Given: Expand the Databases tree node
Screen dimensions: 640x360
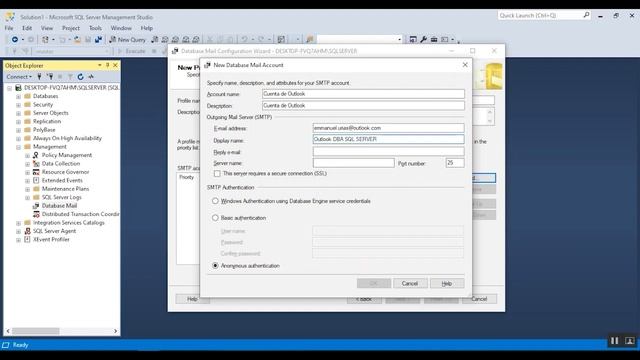Looking at the screenshot, I should (x=18, y=97).
